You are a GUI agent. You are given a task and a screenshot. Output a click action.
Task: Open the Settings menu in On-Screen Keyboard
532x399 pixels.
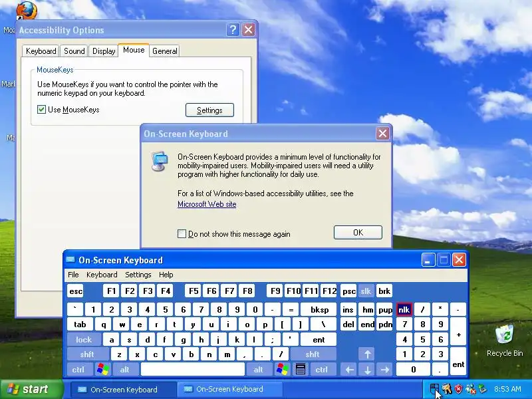pos(138,275)
